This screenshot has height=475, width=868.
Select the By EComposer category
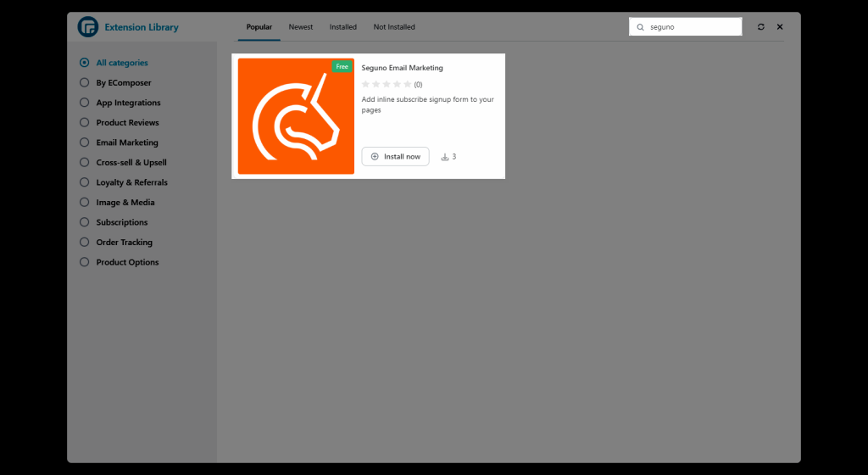click(115, 82)
